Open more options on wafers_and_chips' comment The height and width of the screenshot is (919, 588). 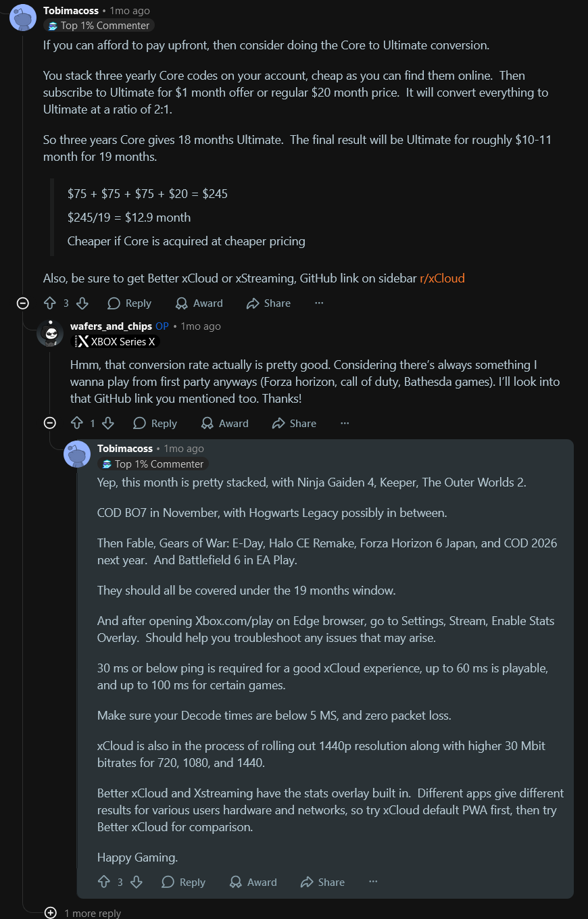click(345, 423)
